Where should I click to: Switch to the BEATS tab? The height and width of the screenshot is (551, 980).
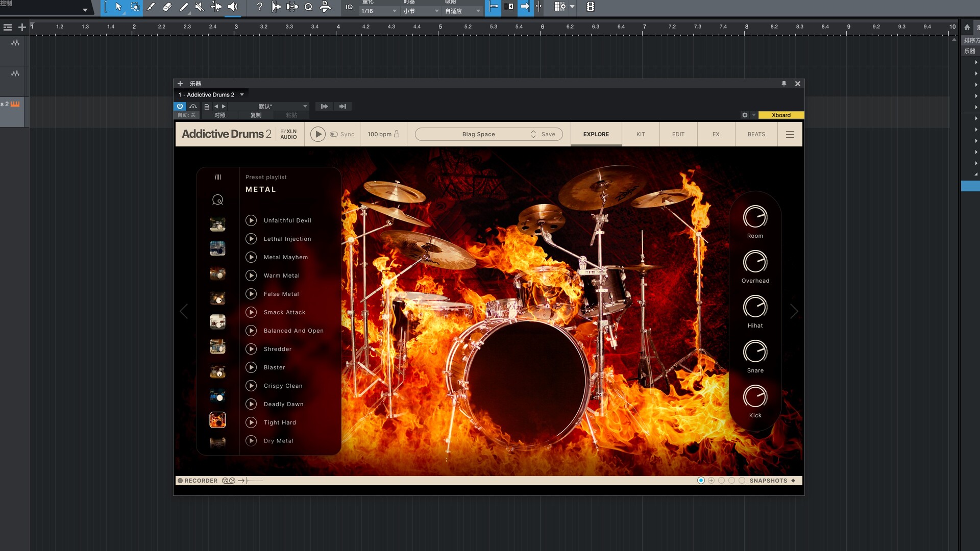coord(756,134)
